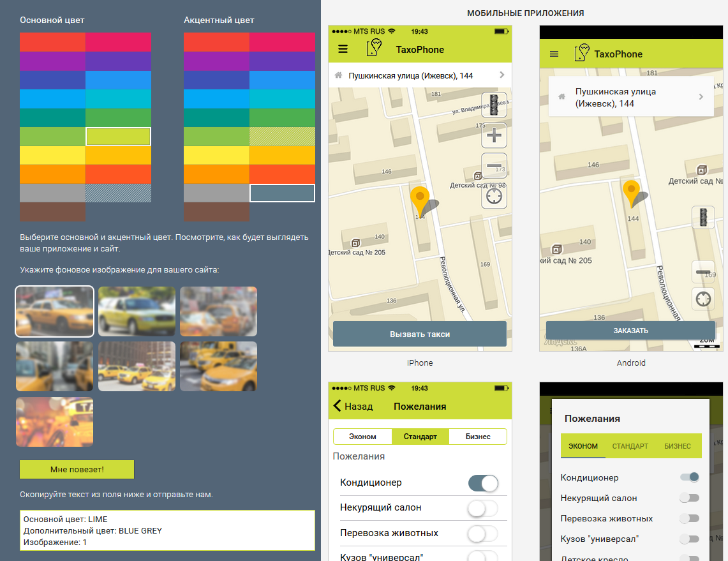
Task: Select the Эконом tab in iPhone preview
Action: click(362, 437)
